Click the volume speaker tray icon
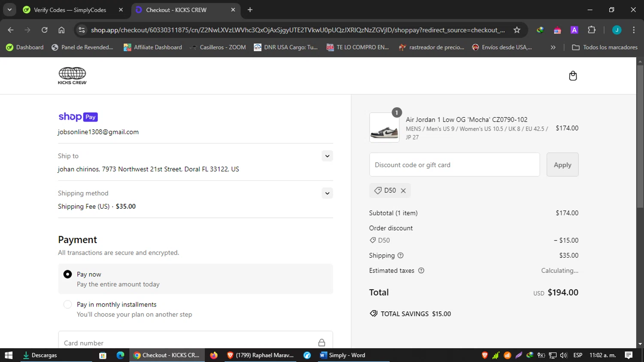644x362 pixels. (564, 355)
